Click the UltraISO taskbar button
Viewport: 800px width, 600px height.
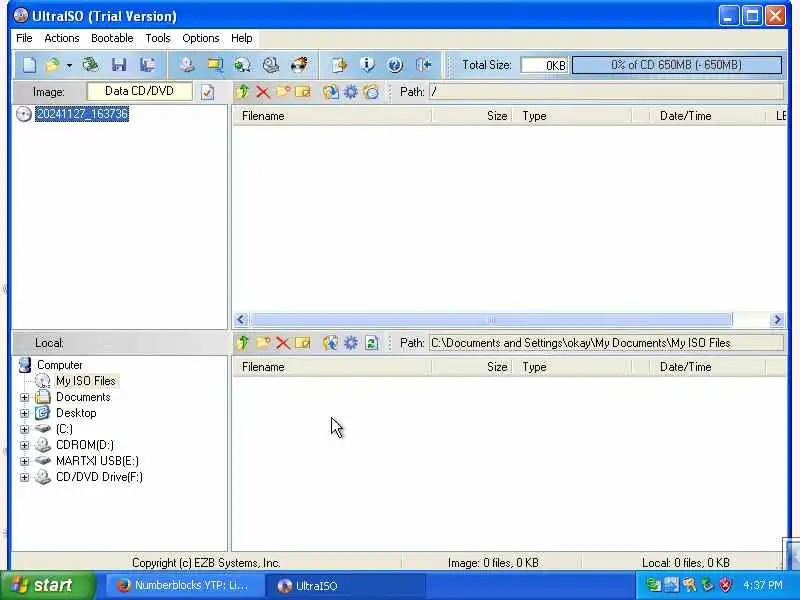click(345, 585)
